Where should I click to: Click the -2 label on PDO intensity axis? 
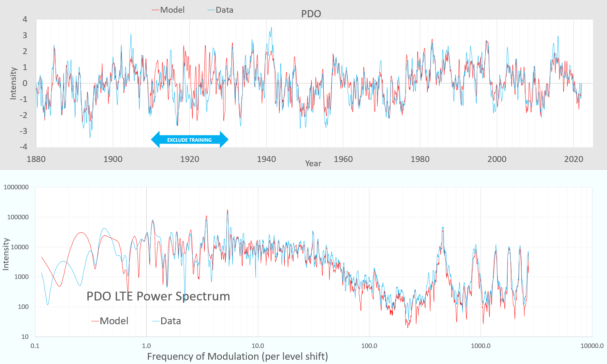coord(23,115)
